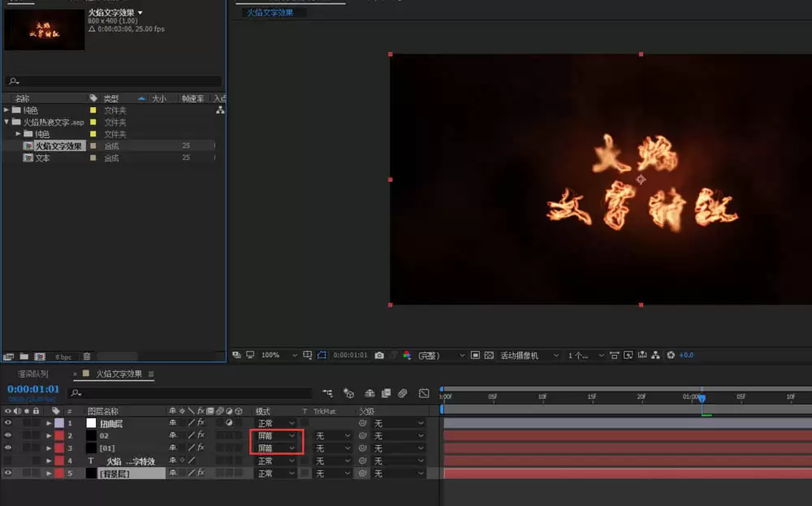812x506 pixels.
Task: Enable motion blur switch in the timeline
Action: coord(403,394)
